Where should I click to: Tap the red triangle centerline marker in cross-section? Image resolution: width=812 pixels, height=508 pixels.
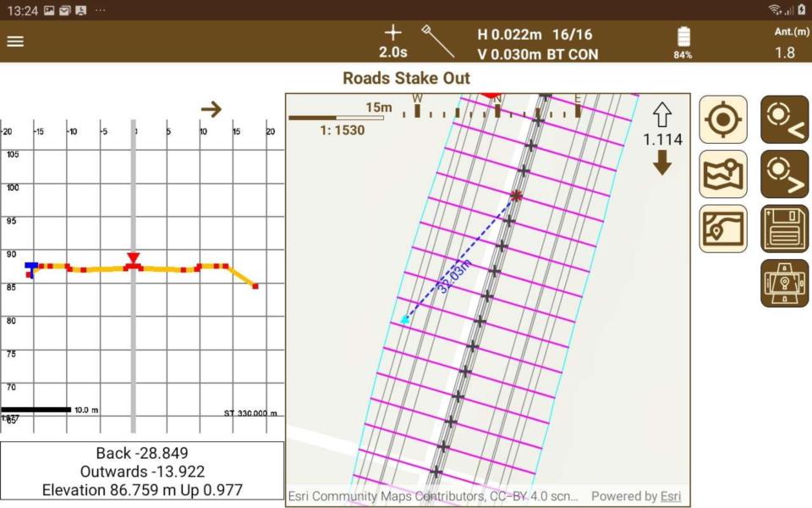coord(133,258)
